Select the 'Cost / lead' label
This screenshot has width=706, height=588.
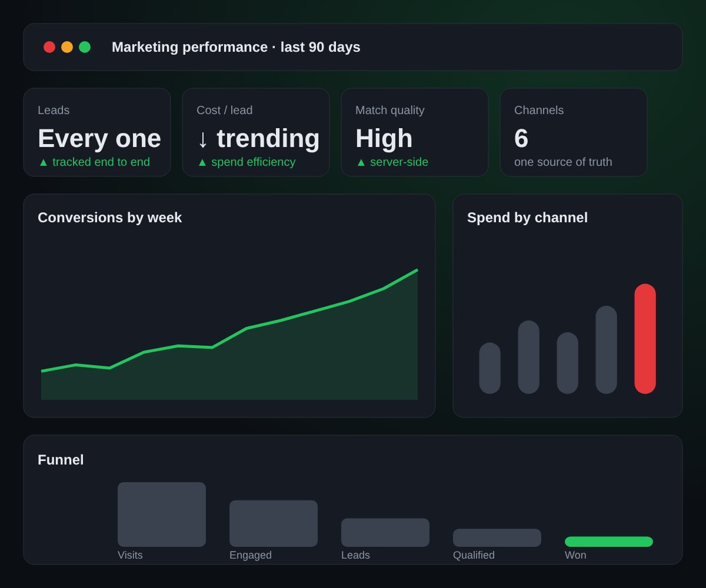pyautogui.click(x=225, y=110)
